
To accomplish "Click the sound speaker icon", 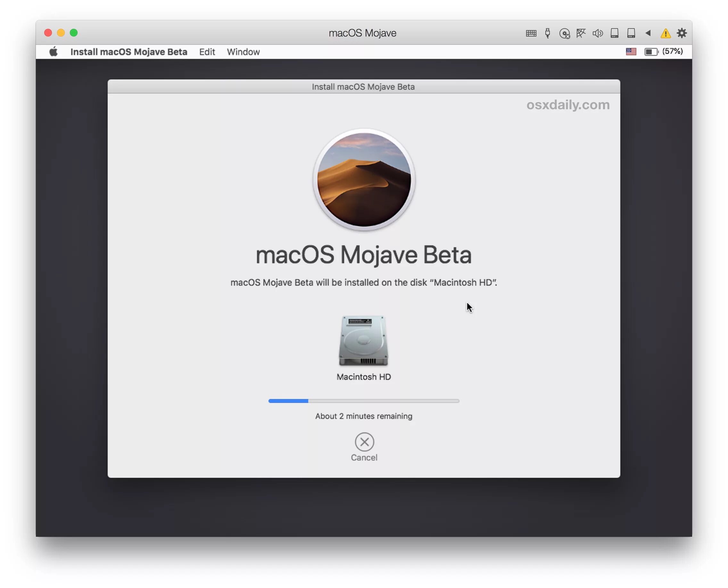I will click(598, 33).
